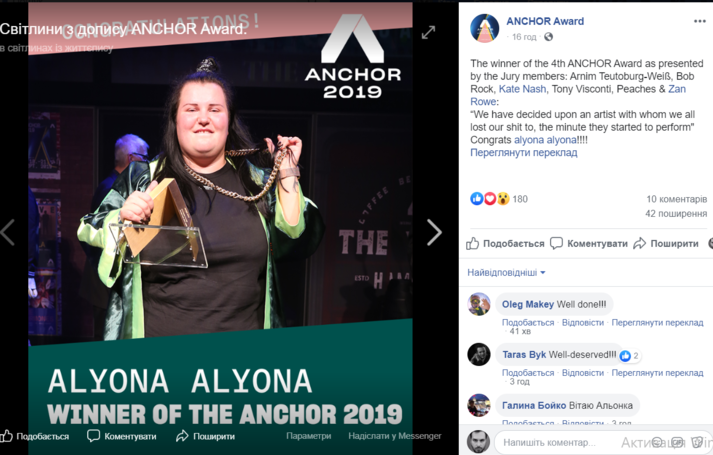Go to the previous photo arrow
Viewport: 713px width, 455px height.
(8, 232)
